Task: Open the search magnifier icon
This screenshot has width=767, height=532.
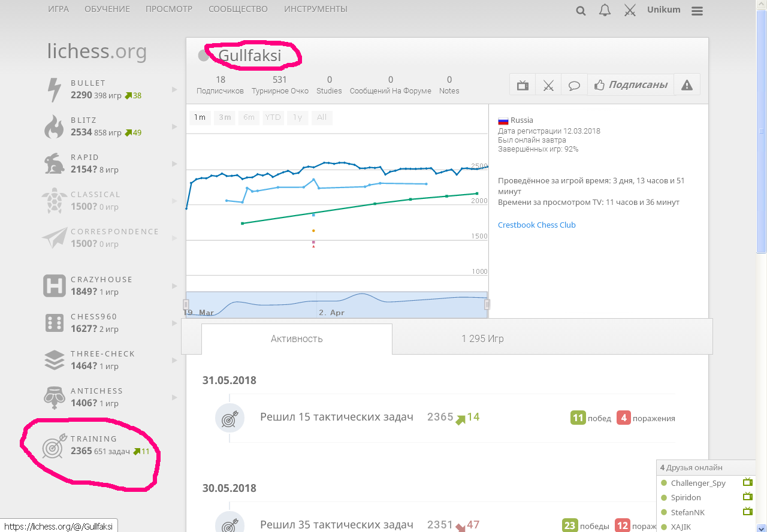Action: pos(581,10)
